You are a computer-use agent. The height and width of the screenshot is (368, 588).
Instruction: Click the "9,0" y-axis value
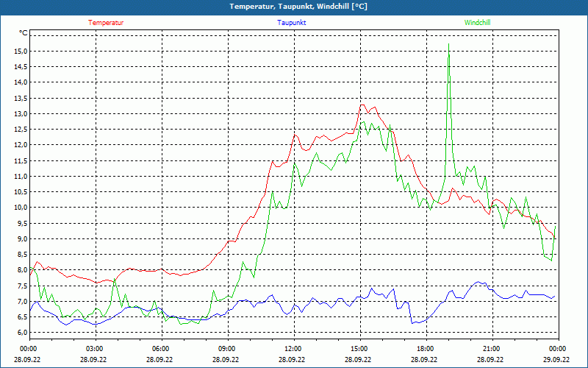pyautogui.click(x=23, y=238)
